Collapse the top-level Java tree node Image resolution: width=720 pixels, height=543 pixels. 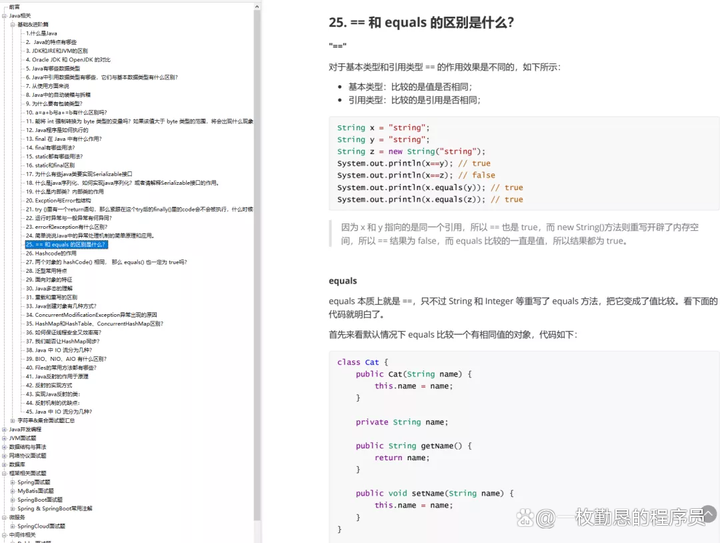coord(4,16)
